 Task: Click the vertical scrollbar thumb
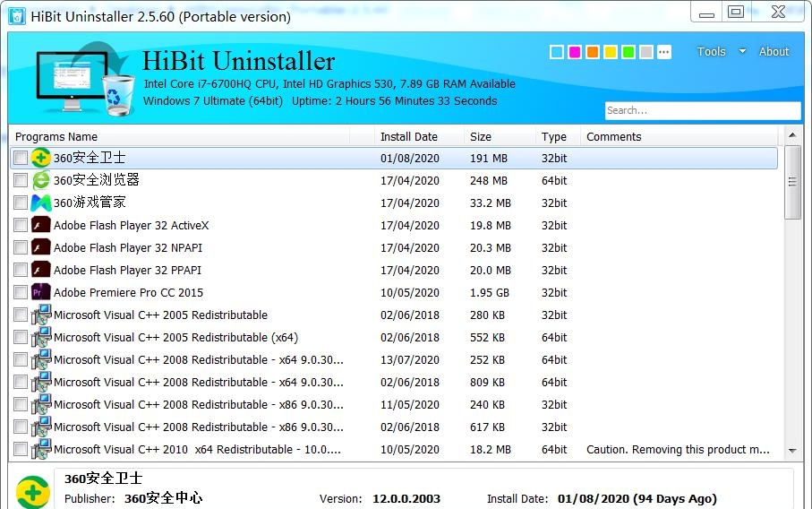click(792, 182)
